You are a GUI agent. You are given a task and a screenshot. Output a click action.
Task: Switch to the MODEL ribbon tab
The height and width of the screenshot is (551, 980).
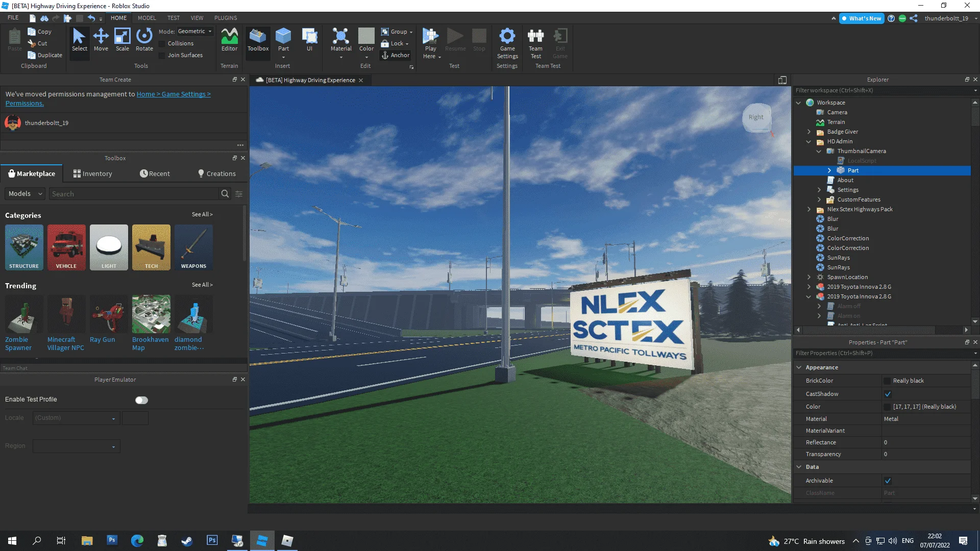[x=147, y=18]
